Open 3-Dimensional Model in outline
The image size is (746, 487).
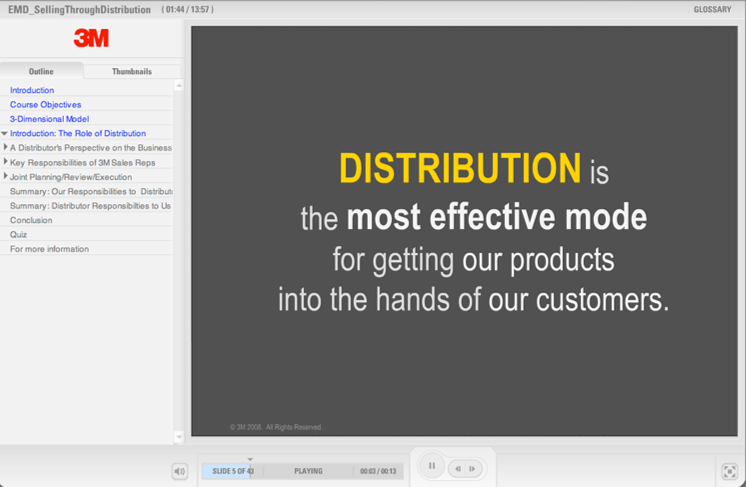pyautogui.click(x=49, y=119)
